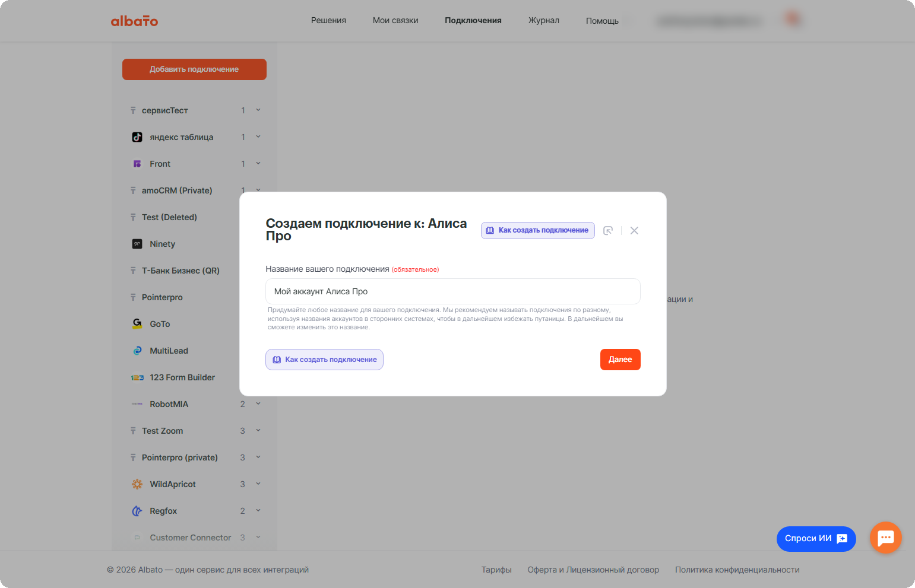Open the Журнал page
Screen dimensions: 915x588
(544, 20)
